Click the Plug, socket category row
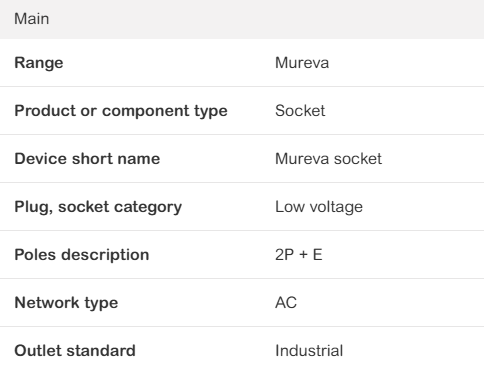The image size is (484, 370). [242, 207]
